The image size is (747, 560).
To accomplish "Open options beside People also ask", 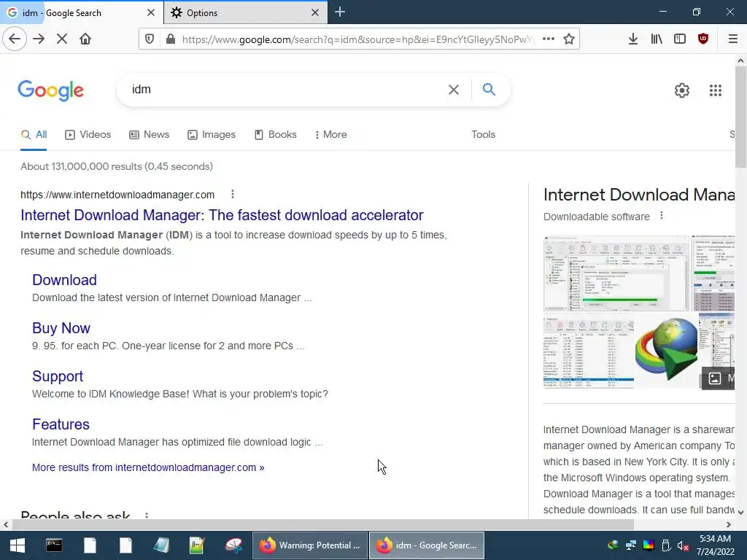I will pos(146,516).
